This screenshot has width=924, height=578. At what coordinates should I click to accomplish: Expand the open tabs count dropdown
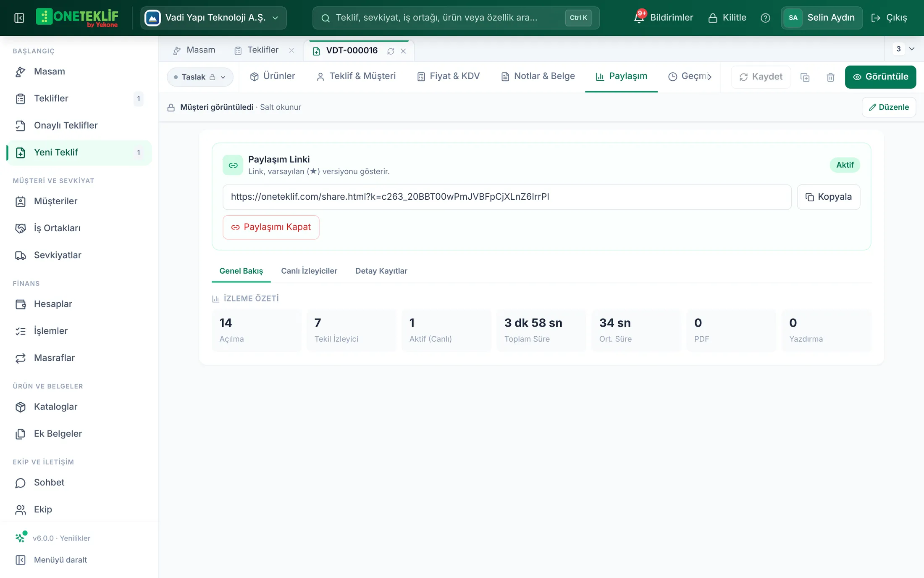(x=904, y=49)
